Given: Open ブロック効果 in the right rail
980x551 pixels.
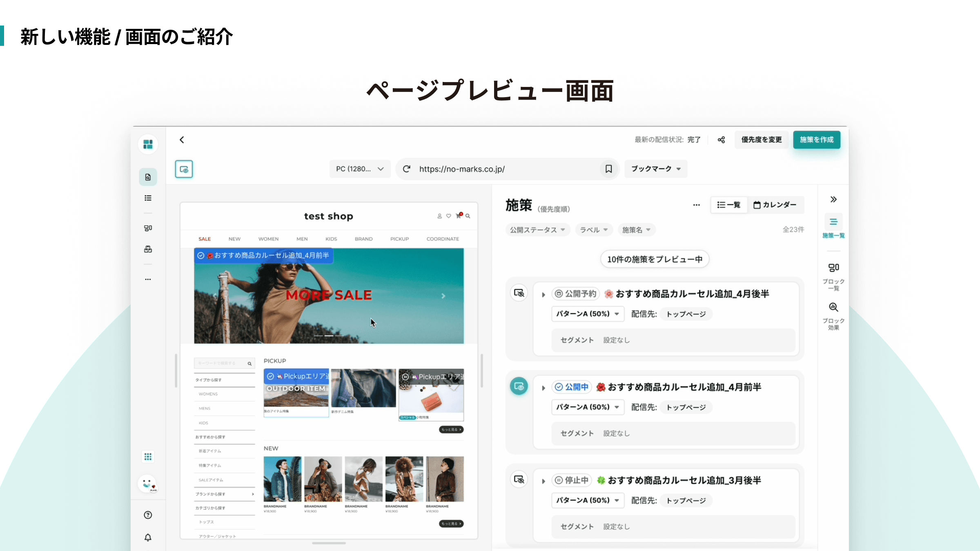Looking at the screenshot, I should coord(833,316).
